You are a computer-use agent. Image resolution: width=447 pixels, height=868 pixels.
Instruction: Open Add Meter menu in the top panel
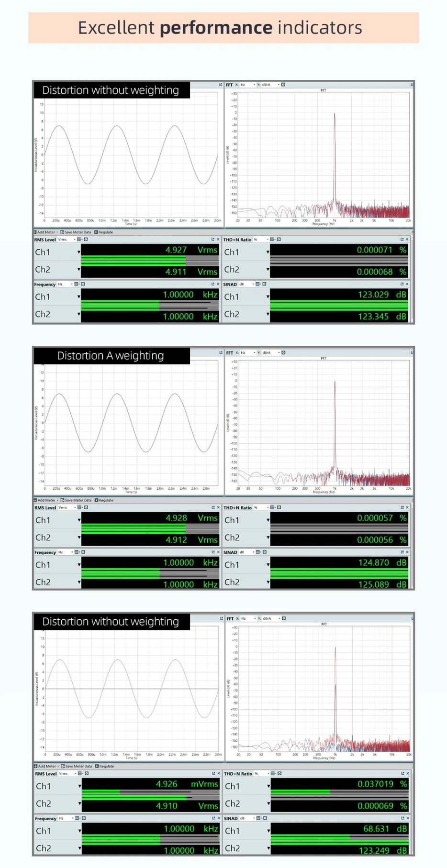(46, 232)
